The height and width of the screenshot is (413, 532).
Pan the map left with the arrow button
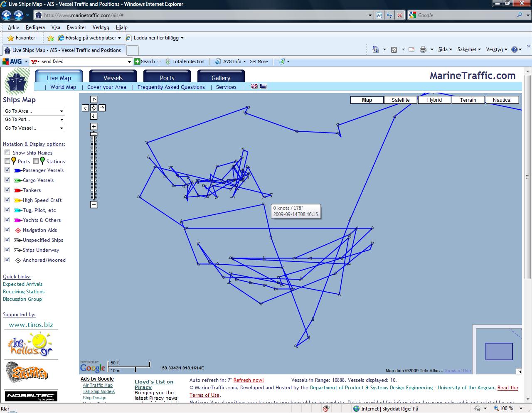(85, 108)
